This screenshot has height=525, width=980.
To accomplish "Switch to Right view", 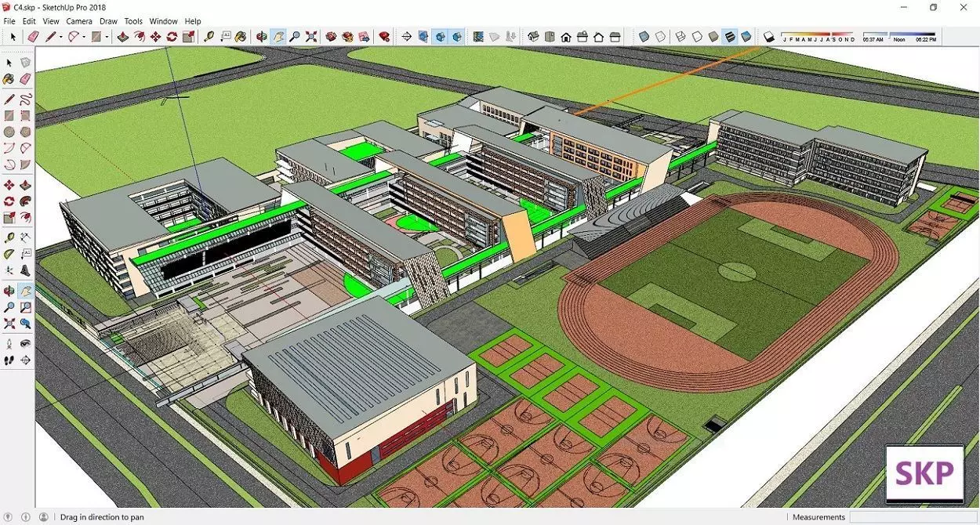I will pyautogui.click(x=583, y=36).
